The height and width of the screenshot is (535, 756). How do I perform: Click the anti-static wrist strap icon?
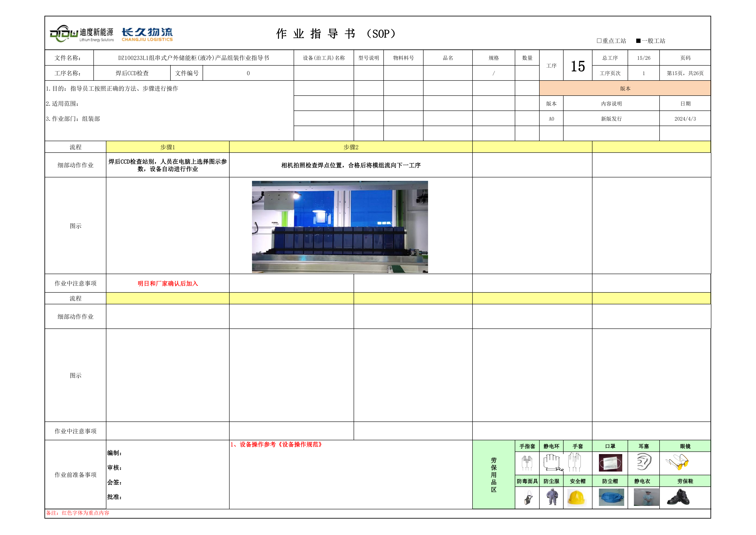point(552,462)
